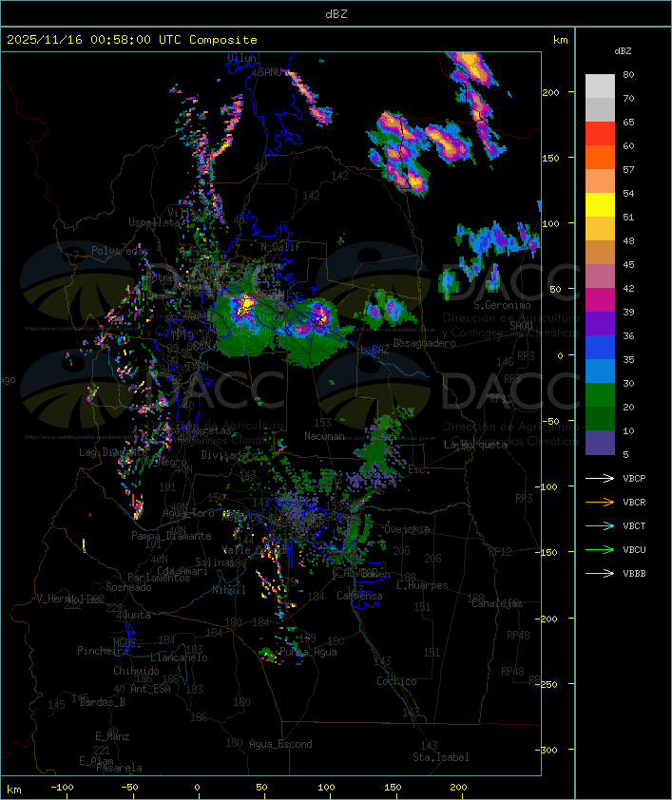672x800 pixels.
Task: Click the L.Huarpes place label
Action: pyautogui.click(x=422, y=585)
